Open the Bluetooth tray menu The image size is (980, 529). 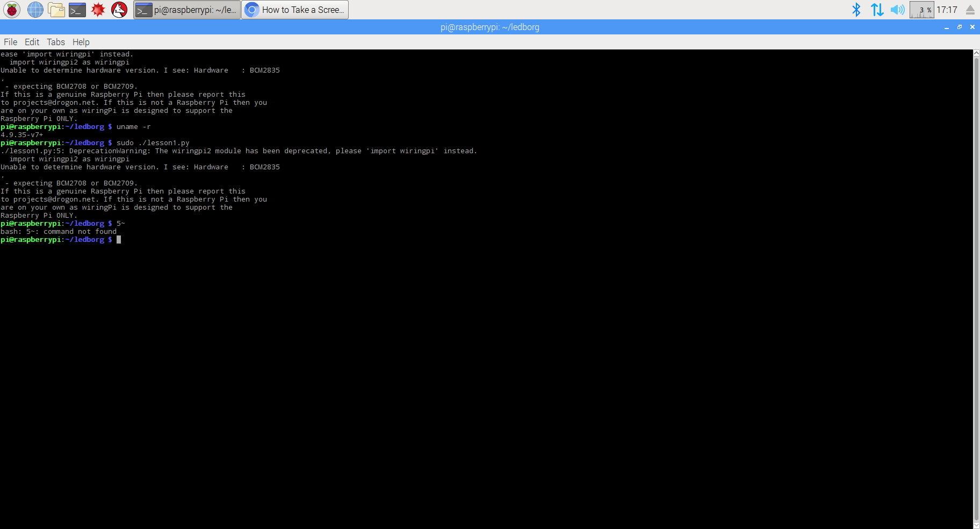point(856,10)
